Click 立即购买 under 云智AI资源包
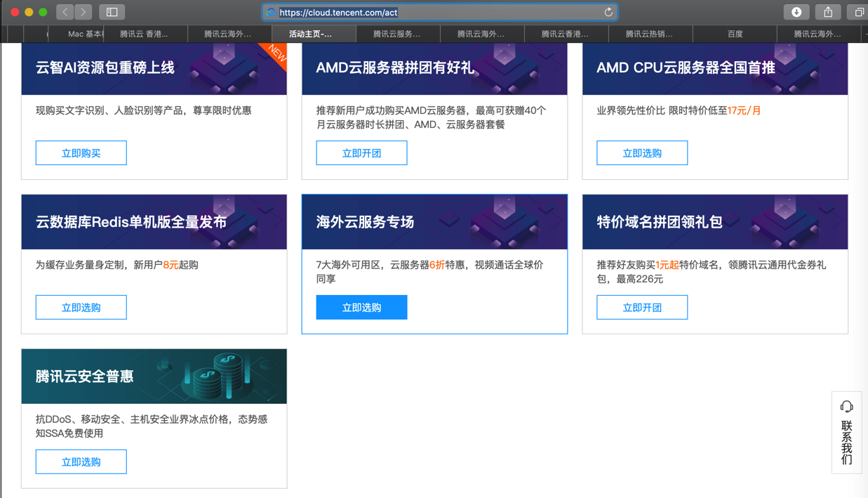The width and height of the screenshot is (868, 498). [81, 153]
